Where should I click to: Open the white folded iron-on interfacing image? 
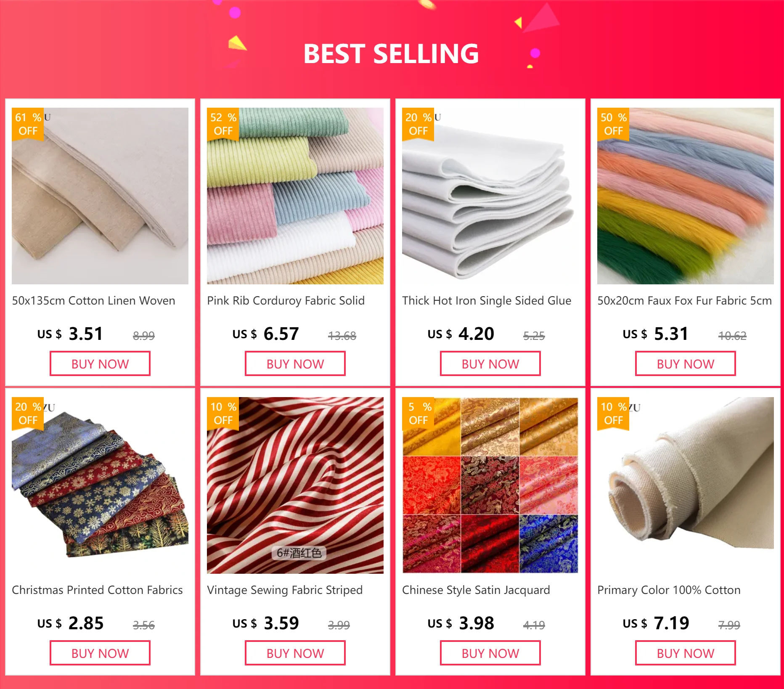490,196
